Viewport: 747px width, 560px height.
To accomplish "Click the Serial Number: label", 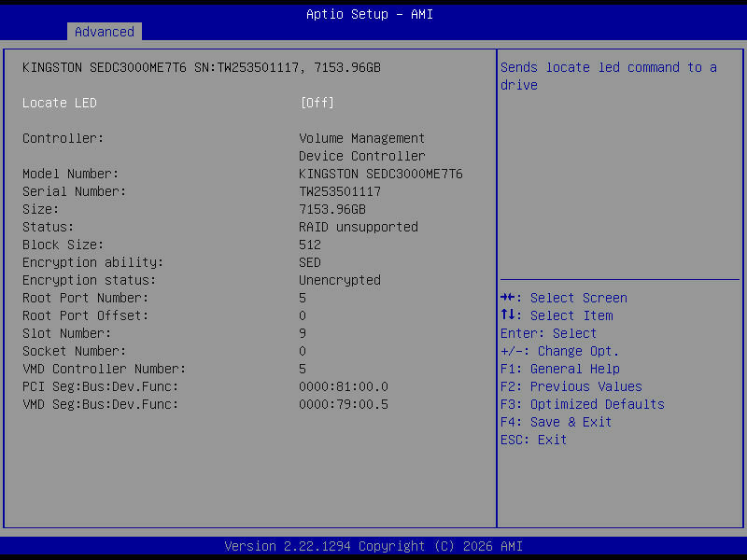I will (75, 191).
